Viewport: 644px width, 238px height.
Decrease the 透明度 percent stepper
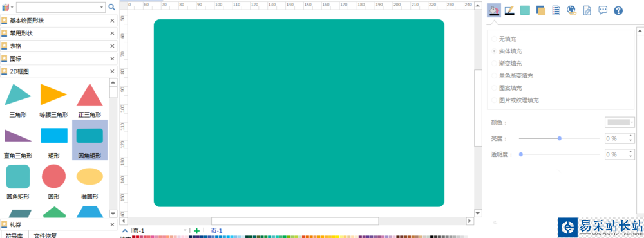pos(630,157)
